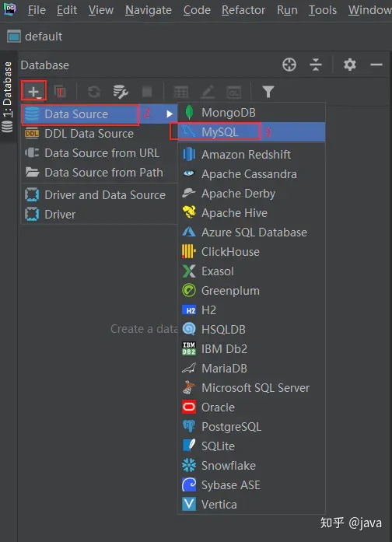The height and width of the screenshot is (542, 392).
Task: Select H2 from the database list
Action: 252,309
